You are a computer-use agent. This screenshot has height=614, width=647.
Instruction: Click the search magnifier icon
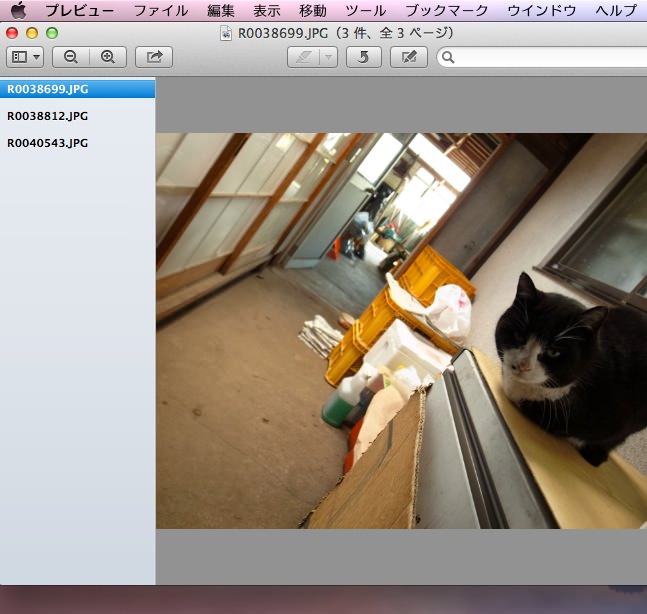[x=448, y=57]
